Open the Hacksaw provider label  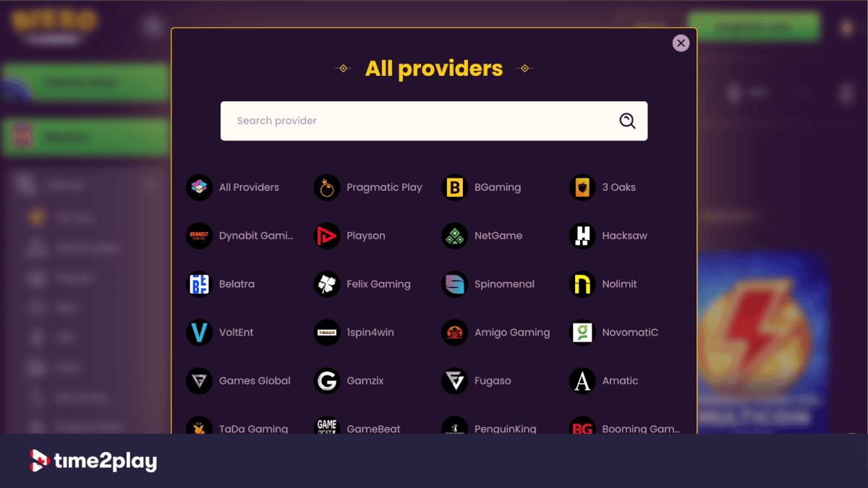coord(625,236)
